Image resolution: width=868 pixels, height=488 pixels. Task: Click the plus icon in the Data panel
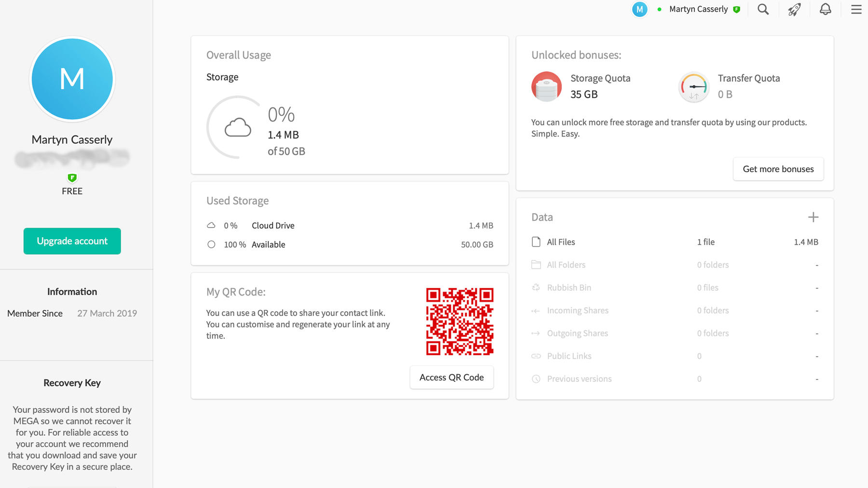coord(814,217)
